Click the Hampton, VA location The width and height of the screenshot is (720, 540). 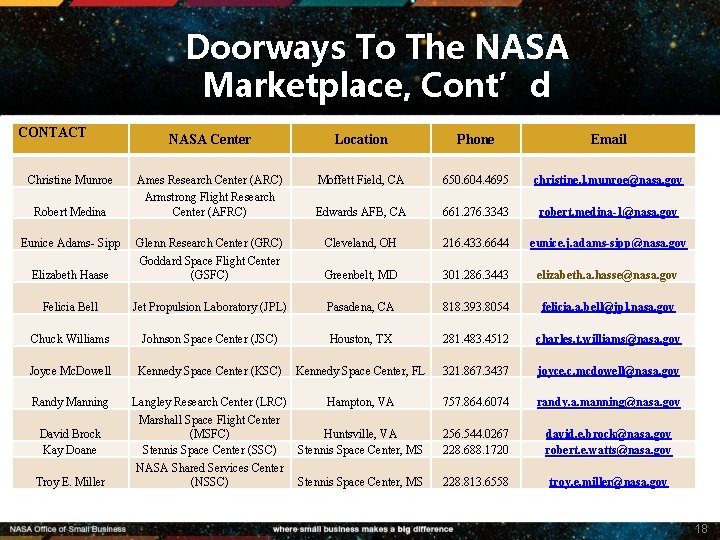(x=361, y=402)
